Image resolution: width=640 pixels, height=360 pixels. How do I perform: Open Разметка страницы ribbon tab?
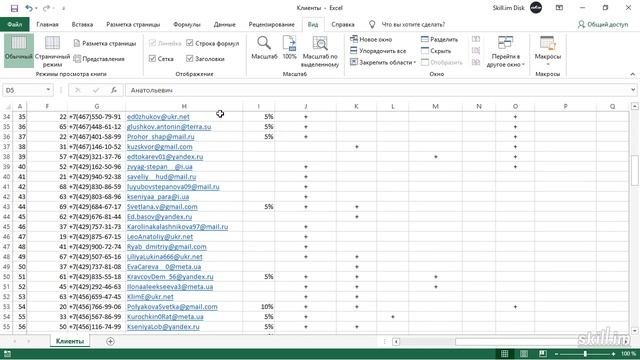pos(133,24)
